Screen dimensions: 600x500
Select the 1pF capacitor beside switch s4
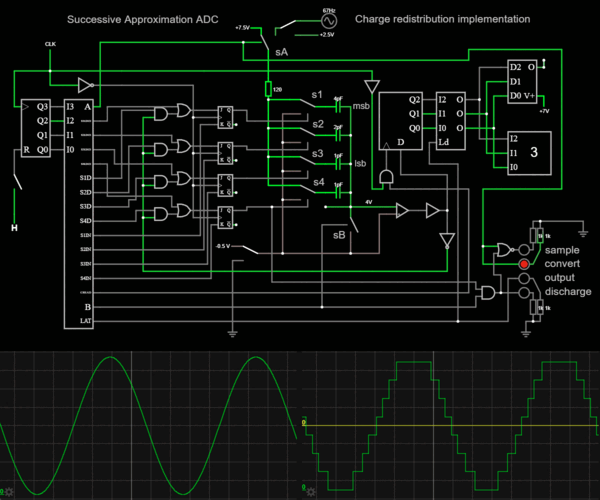point(338,193)
